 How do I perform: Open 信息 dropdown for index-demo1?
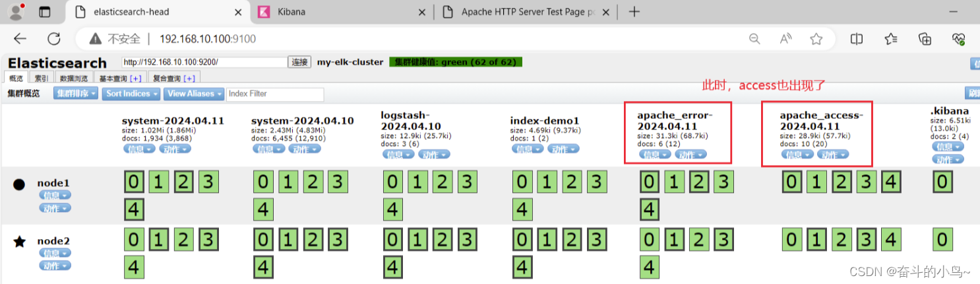527,149
